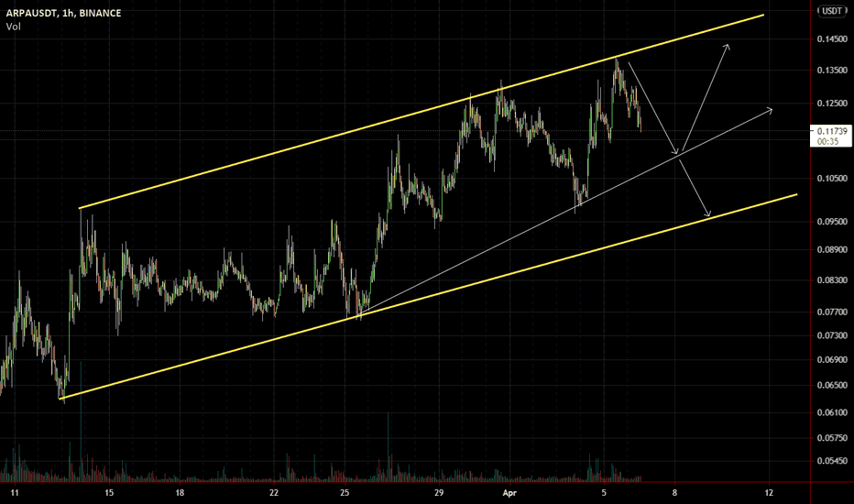
Task: Click the candle countdown timer 00:35
Action: [828, 141]
